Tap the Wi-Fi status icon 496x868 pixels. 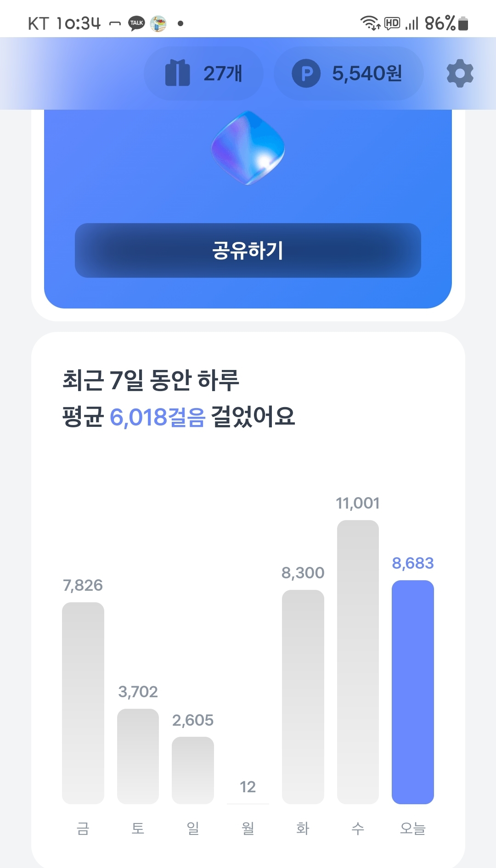[x=369, y=22]
